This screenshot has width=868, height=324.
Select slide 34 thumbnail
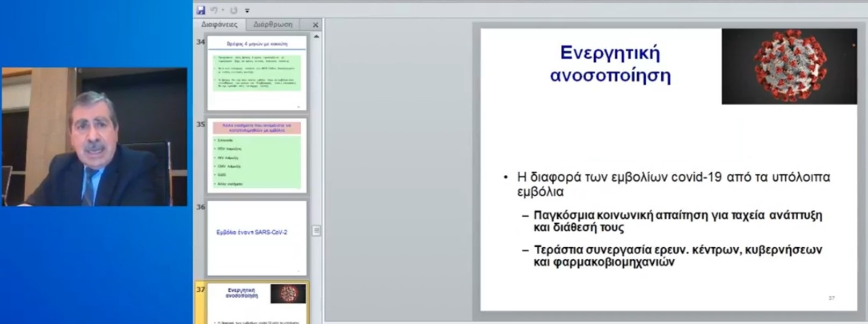click(257, 73)
